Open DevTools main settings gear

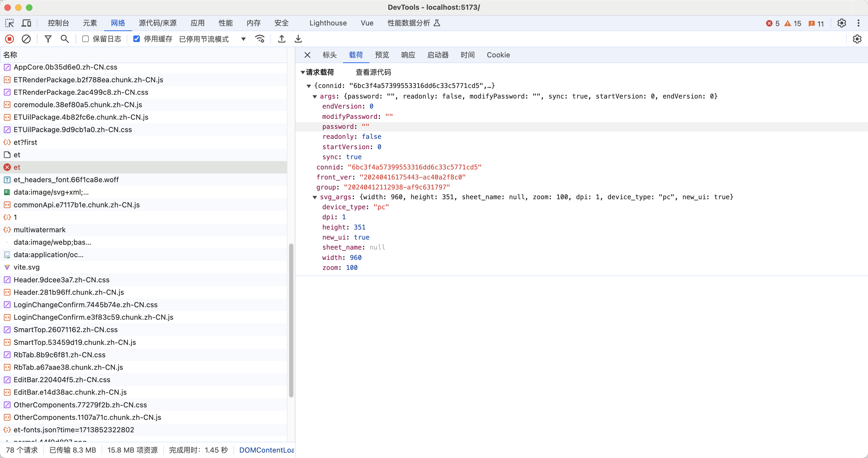[842, 23]
